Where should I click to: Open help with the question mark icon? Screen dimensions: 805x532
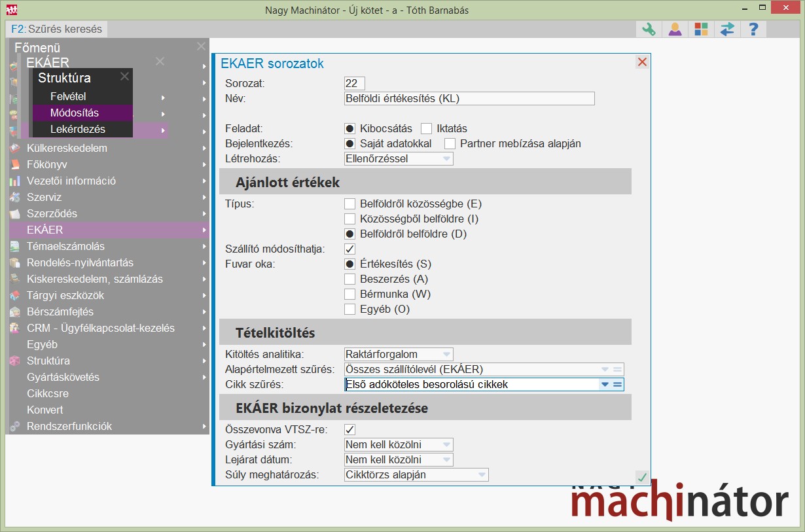(x=753, y=29)
